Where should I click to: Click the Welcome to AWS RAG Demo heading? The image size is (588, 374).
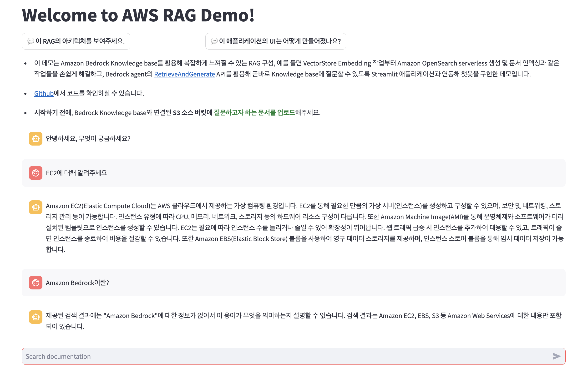point(138,15)
